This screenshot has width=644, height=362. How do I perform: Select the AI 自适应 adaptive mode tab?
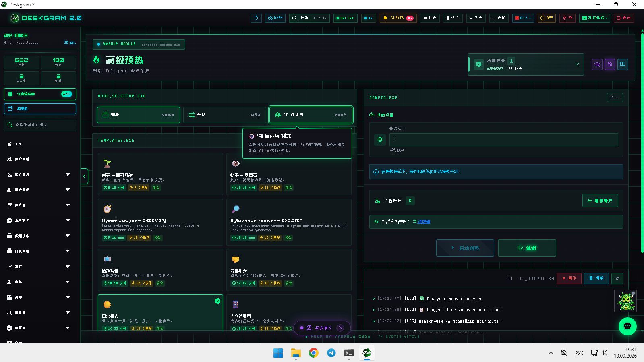click(311, 115)
